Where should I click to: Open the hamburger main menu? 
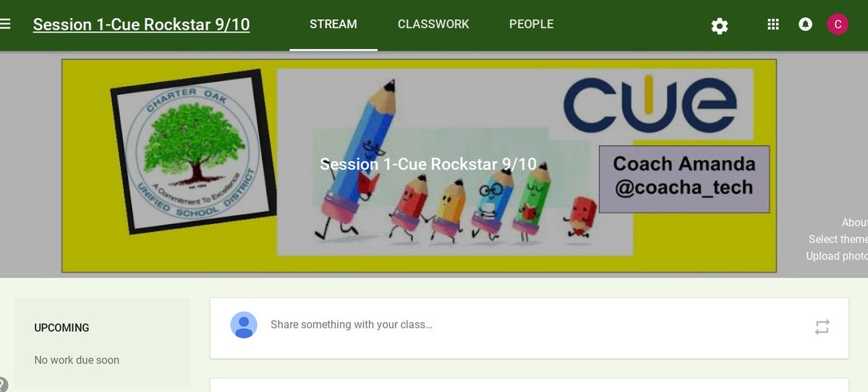5,24
